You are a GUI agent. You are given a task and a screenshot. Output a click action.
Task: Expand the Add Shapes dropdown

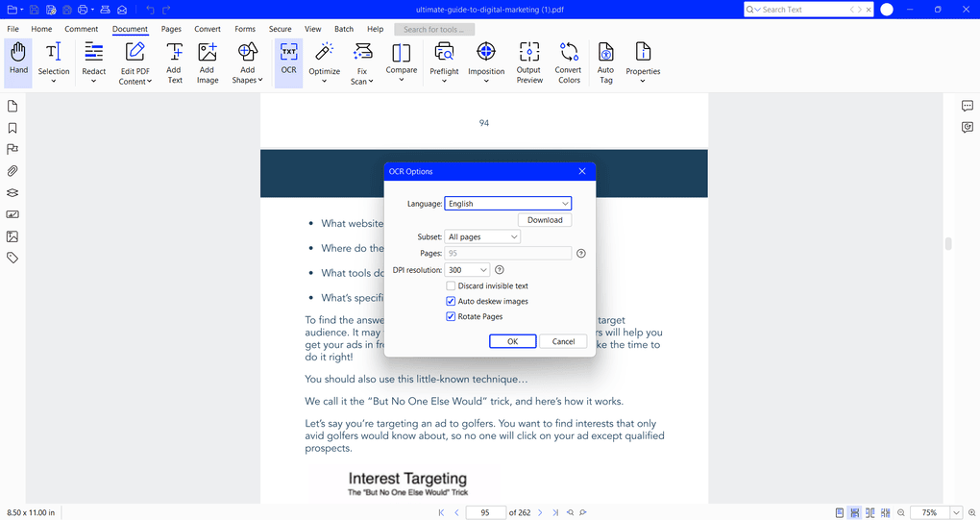click(x=260, y=80)
